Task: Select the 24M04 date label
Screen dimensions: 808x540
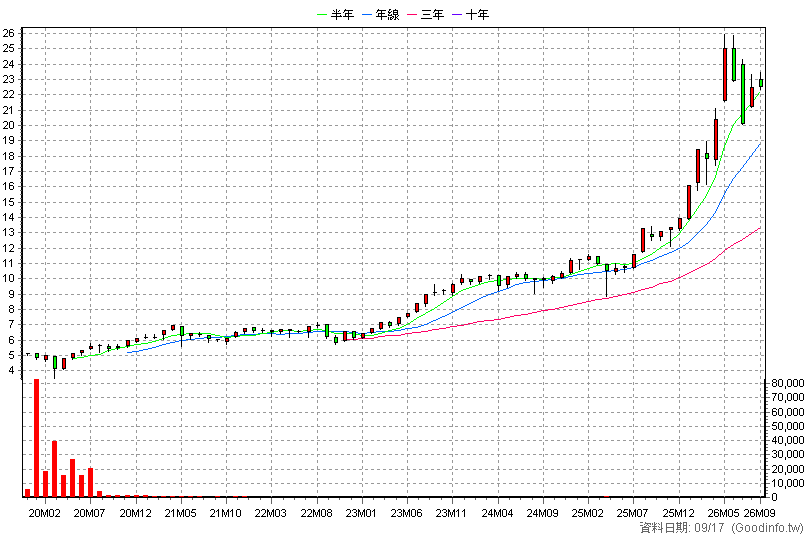Action: coord(497,513)
